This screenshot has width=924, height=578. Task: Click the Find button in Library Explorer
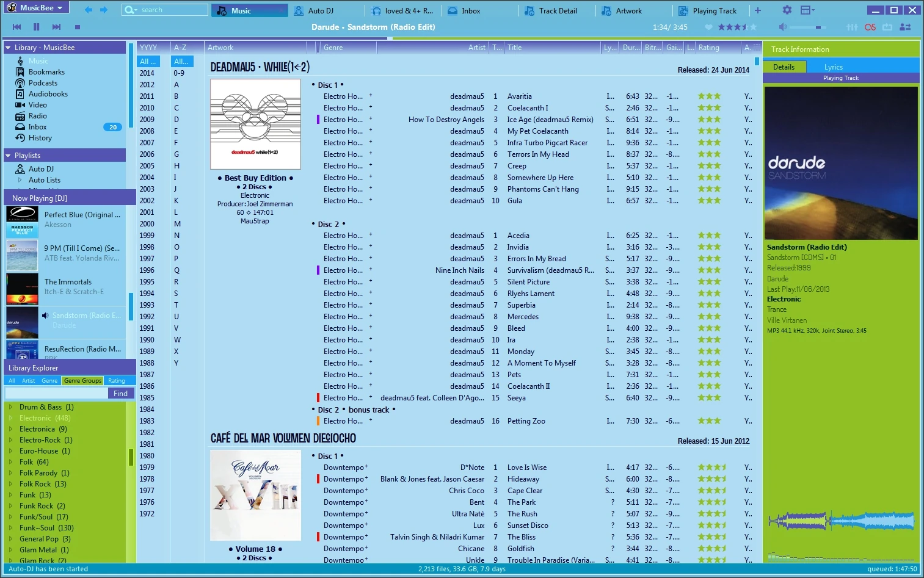(121, 394)
